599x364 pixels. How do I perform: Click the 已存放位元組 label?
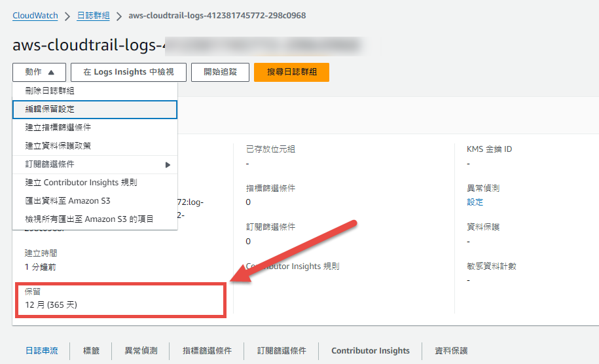(x=270, y=149)
